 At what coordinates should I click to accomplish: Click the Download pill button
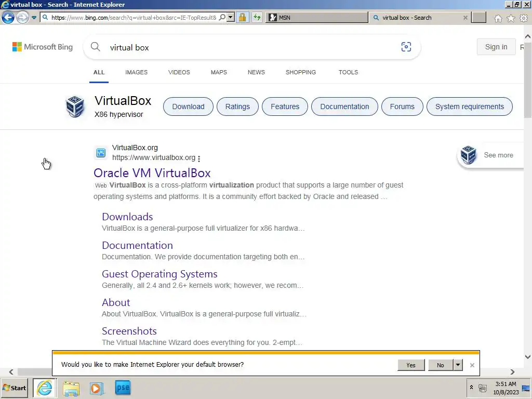coord(188,107)
